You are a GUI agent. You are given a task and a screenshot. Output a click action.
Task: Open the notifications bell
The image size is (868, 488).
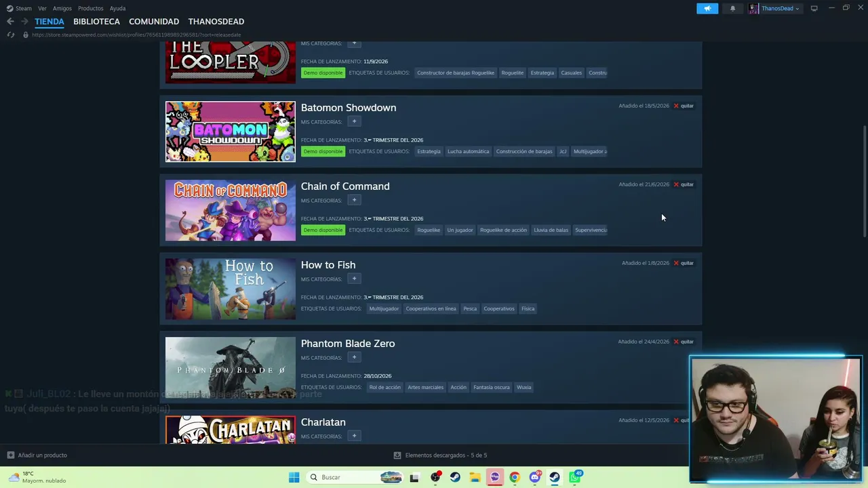pyautogui.click(x=732, y=8)
